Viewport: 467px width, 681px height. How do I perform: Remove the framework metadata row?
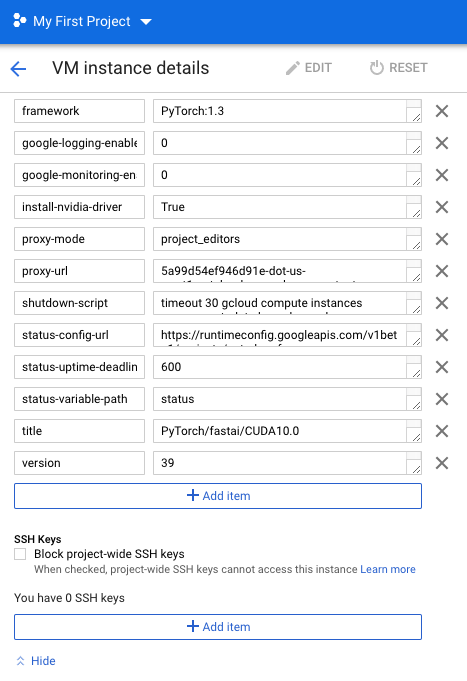[x=442, y=111]
